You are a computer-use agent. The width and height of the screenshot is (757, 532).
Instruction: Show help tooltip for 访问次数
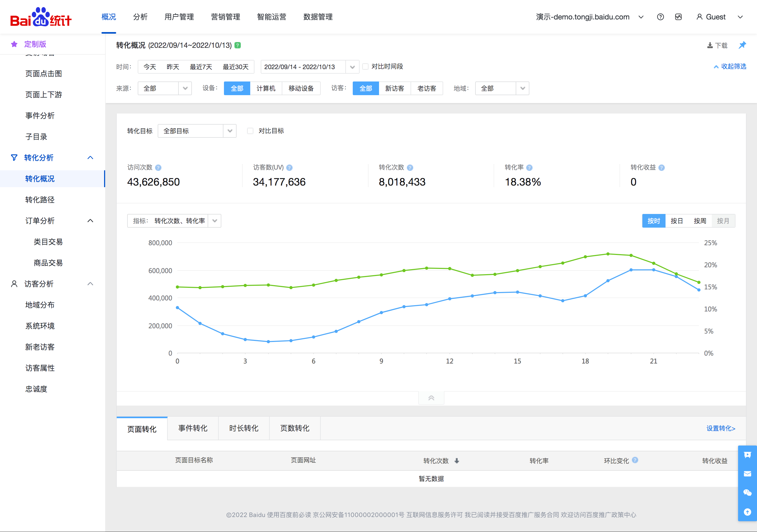click(x=158, y=168)
